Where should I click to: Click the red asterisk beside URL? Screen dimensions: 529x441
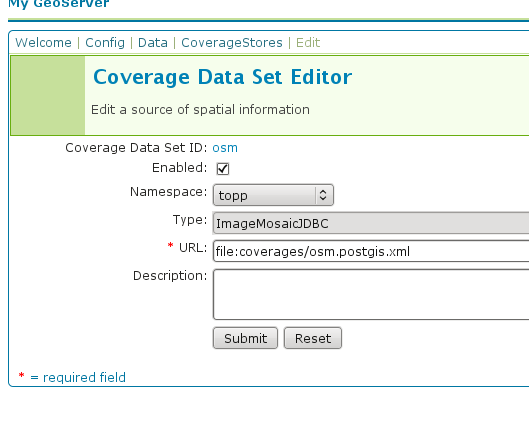click(x=170, y=246)
